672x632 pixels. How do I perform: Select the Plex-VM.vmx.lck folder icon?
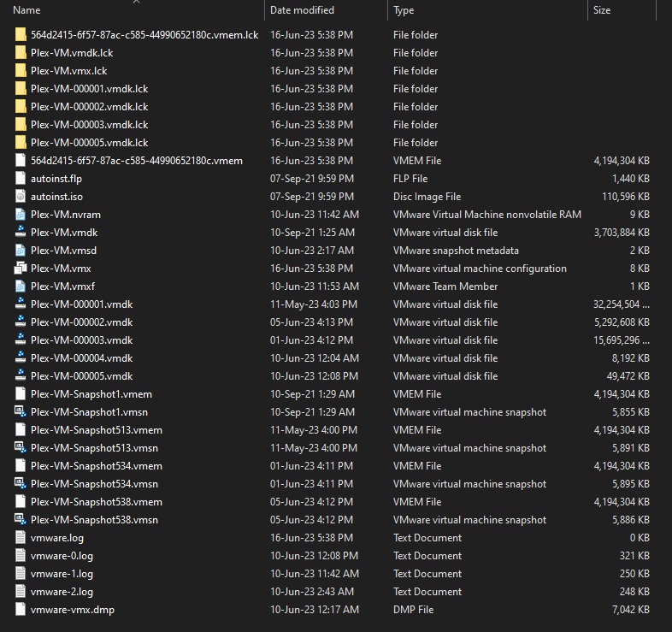21,71
